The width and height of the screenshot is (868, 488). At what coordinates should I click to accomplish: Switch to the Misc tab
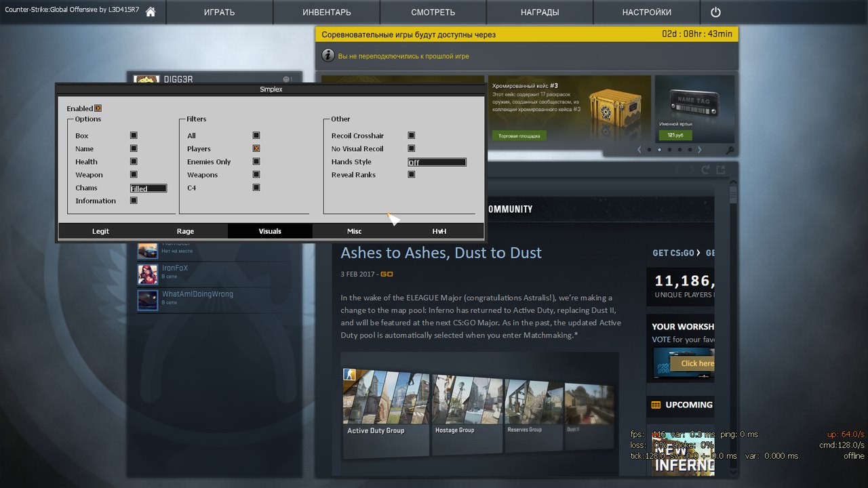tap(355, 231)
